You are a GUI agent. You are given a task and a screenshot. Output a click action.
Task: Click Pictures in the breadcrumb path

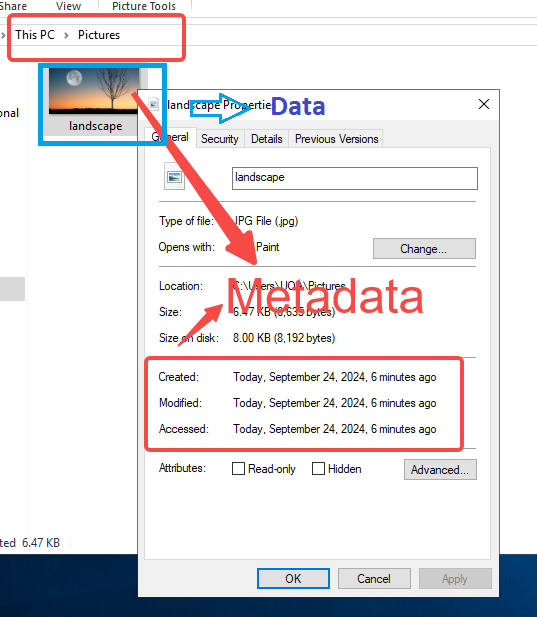[x=99, y=35]
